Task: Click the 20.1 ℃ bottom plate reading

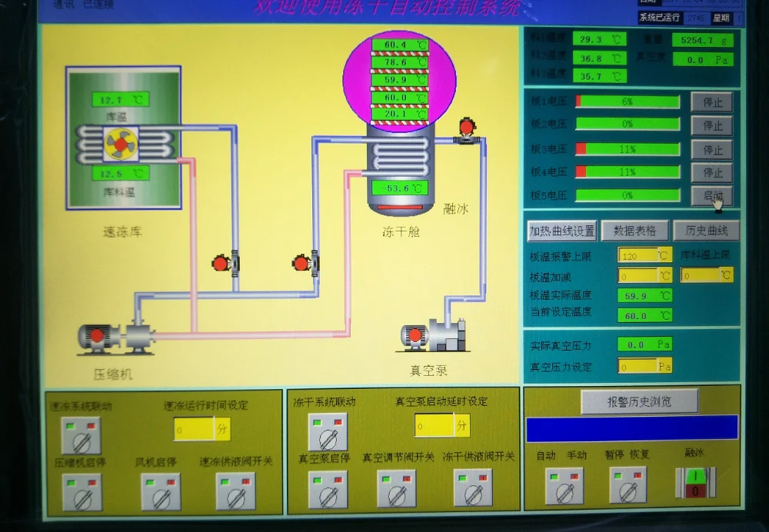Action: 400,114
